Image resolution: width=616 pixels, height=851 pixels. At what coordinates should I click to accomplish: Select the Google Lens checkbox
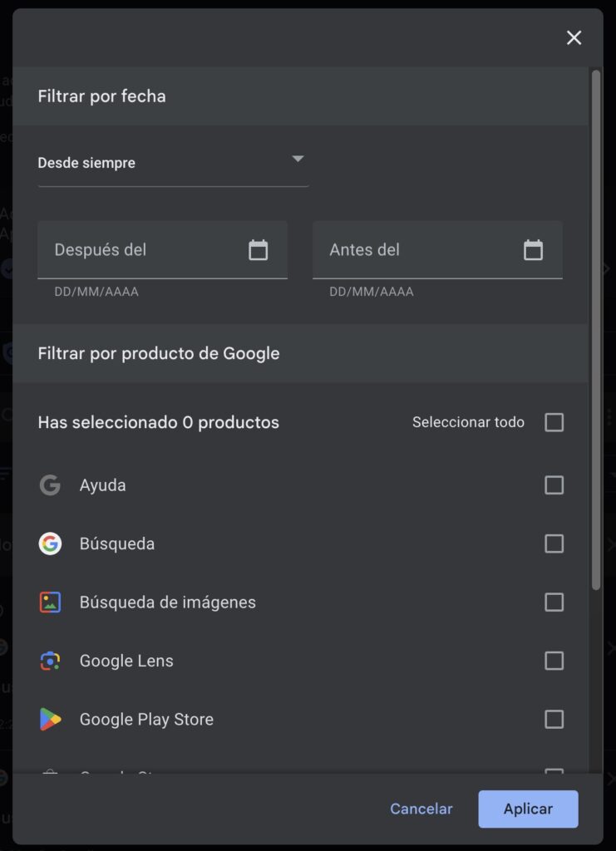[x=554, y=661]
